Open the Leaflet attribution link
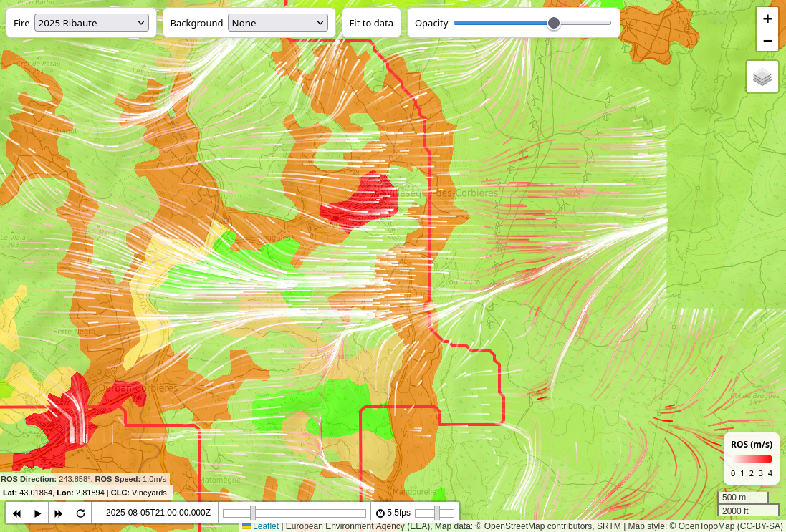This screenshot has height=532, width=786. pos(265,526)
